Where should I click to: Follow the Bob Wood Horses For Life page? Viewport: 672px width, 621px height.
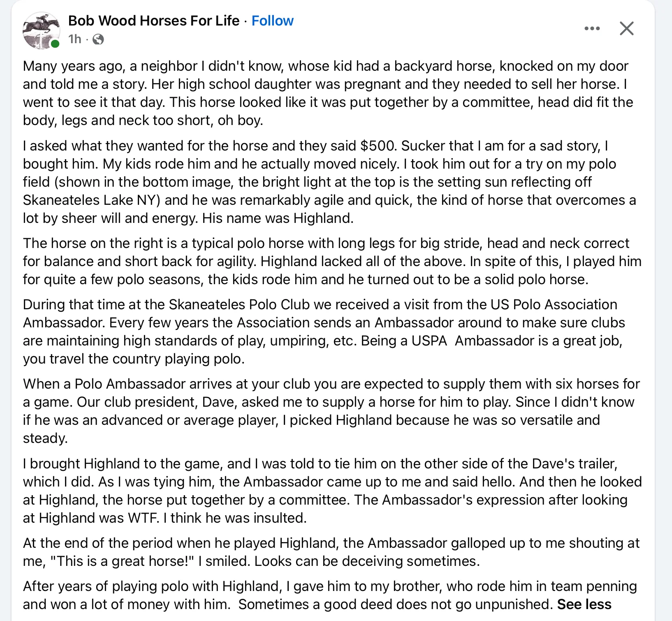[272, 21]
